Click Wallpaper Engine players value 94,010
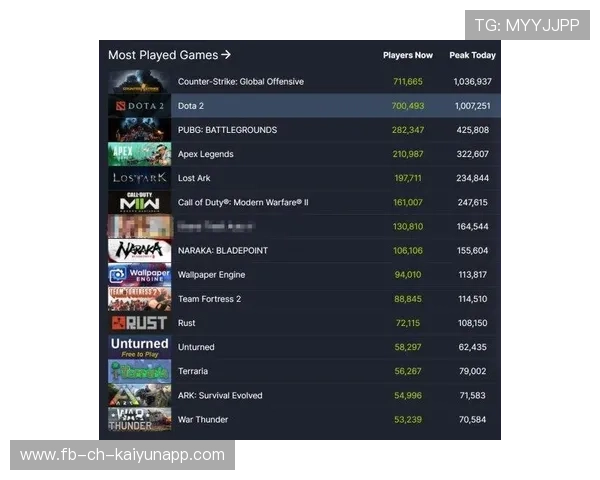 click(x=408, y=275)
